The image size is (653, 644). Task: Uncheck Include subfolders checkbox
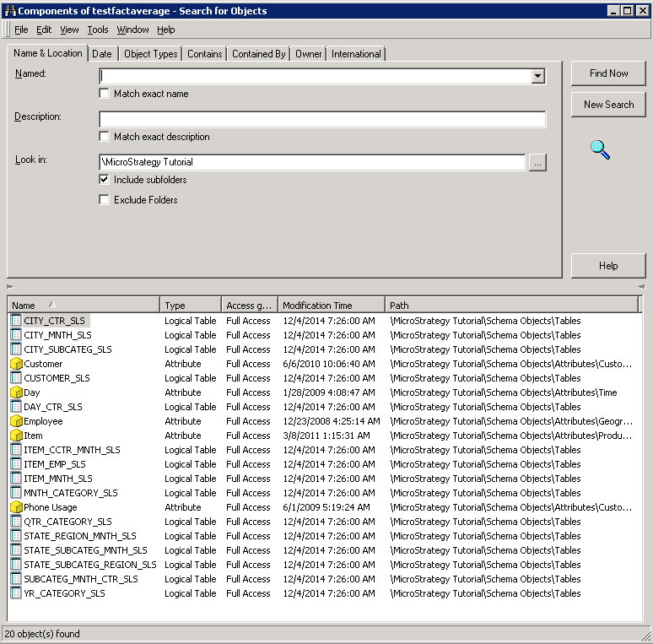coord(104,180)
